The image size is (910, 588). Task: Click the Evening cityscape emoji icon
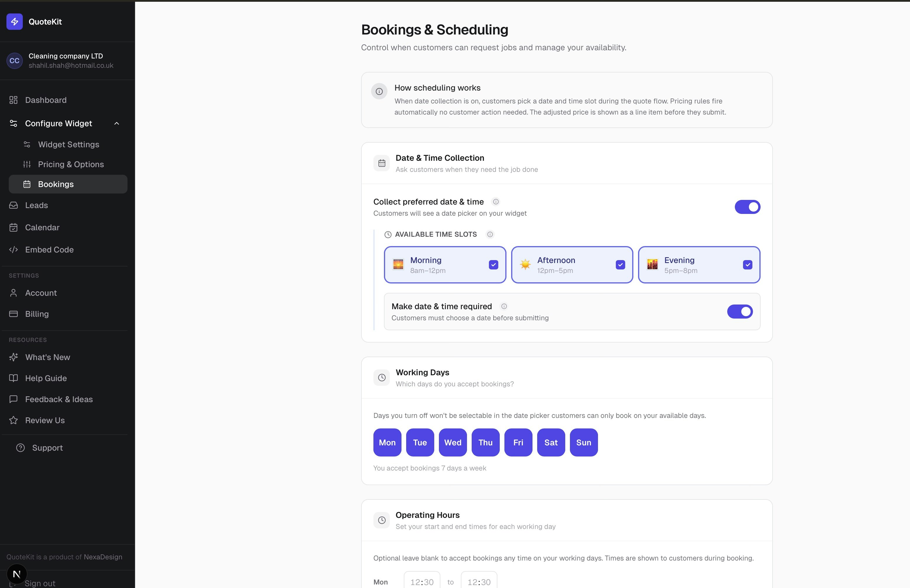[652, 264]
